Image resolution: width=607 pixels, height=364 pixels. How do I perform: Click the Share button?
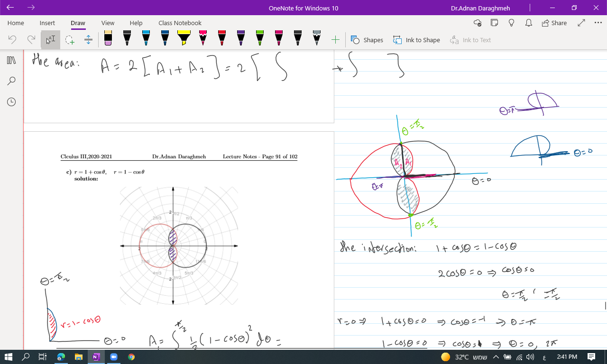pyautogui.click(x=554, y=23)
